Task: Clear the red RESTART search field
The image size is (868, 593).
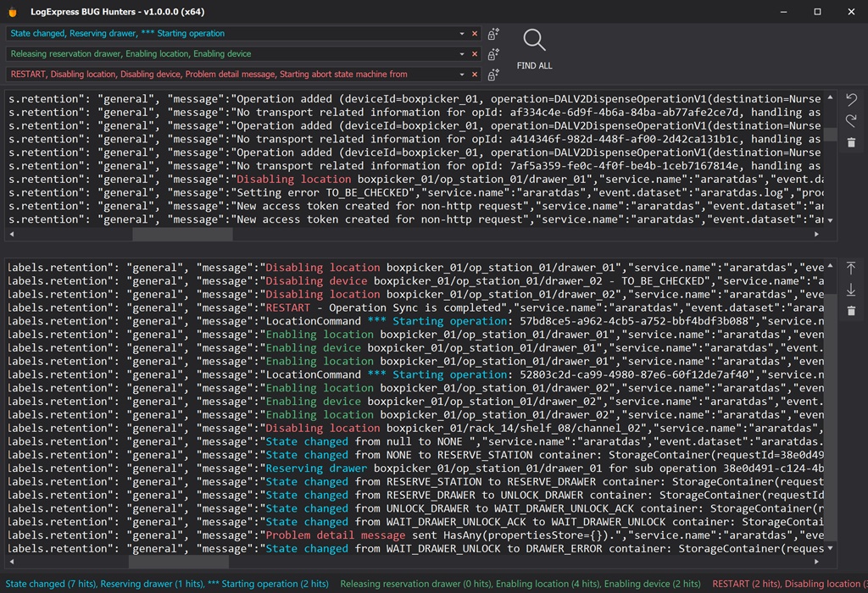Action: pos(475,75)
